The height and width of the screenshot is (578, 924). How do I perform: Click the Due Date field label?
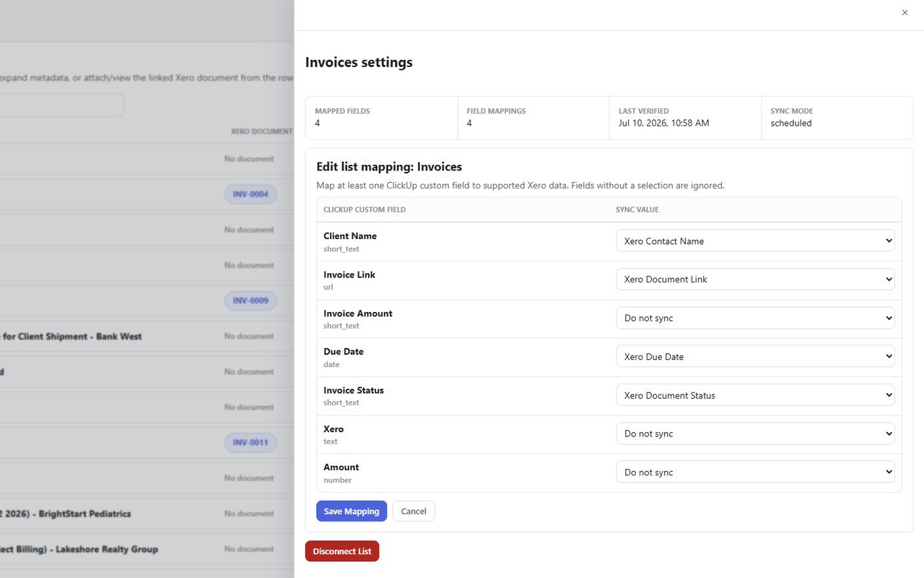click(344, 351)
